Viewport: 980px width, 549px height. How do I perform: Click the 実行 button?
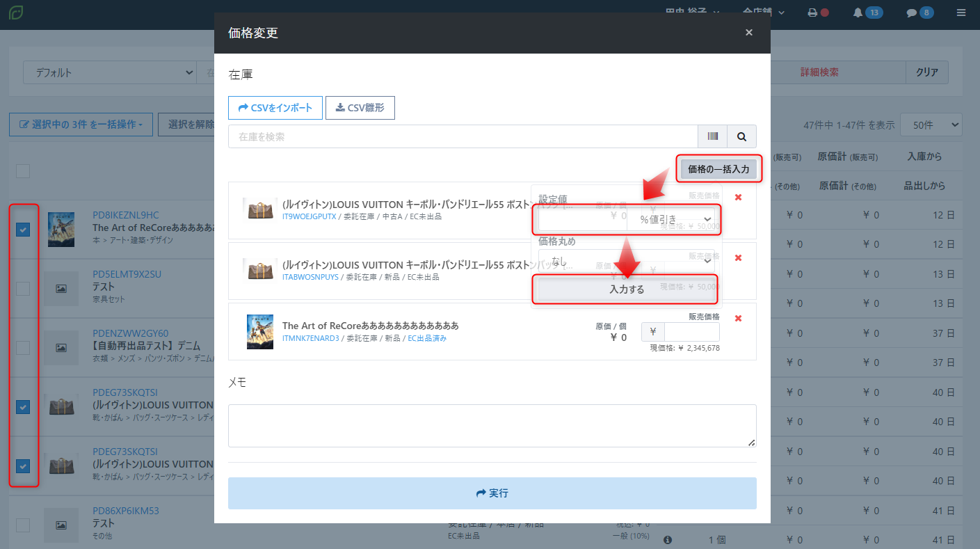click(492, 493)
